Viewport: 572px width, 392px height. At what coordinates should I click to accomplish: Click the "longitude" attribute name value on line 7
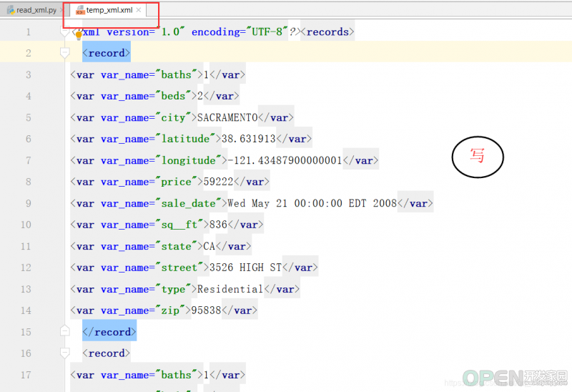[x=189, y=160]
